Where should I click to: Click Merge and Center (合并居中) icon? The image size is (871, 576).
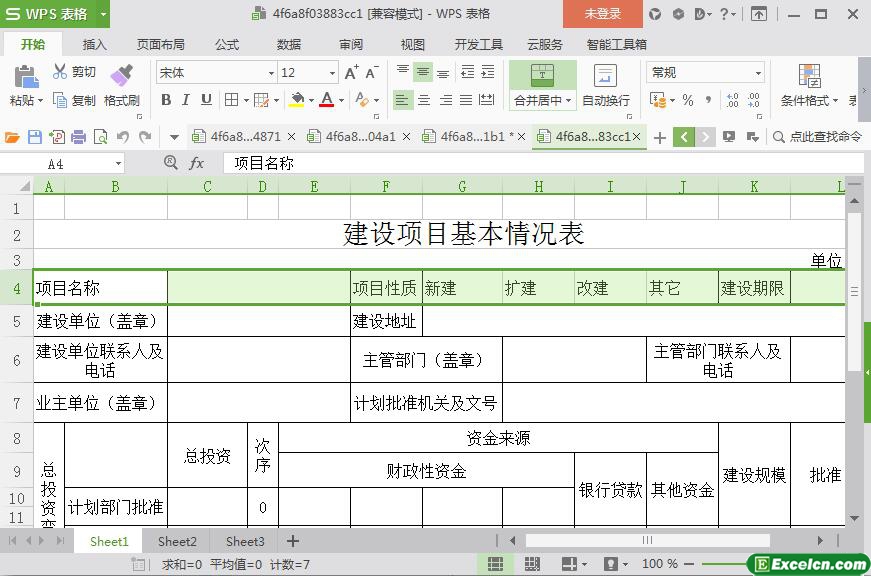(542, 75)
